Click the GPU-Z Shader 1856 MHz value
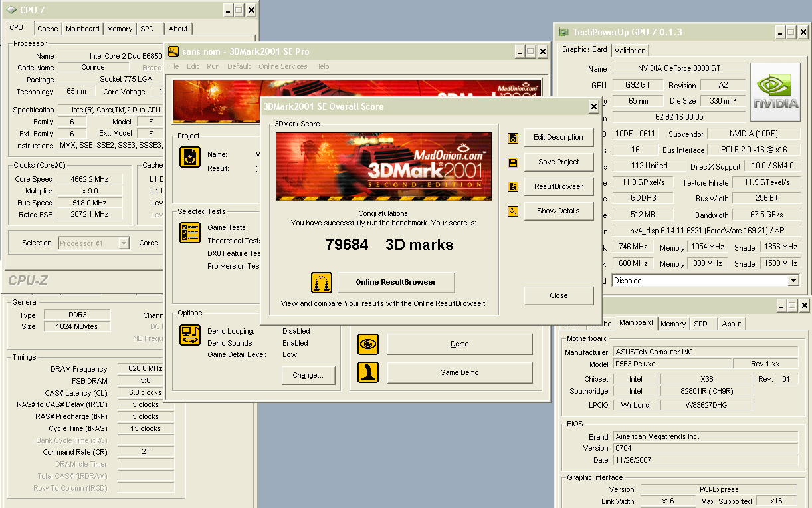Image resolution: width=812 pixels, height=508 pixels. [780, 247]
